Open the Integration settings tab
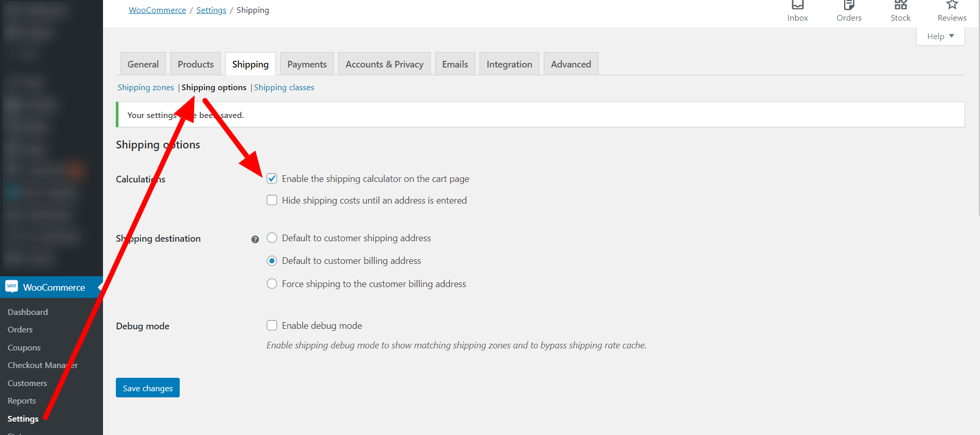This screenshot has width=980, height=435. pyautogui.click(x=509, y=64)
